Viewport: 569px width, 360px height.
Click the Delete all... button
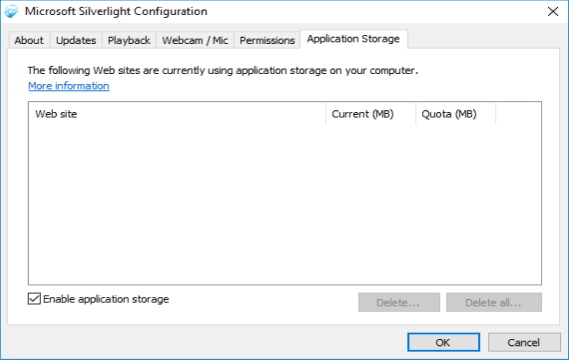click(x=494, y=302)
